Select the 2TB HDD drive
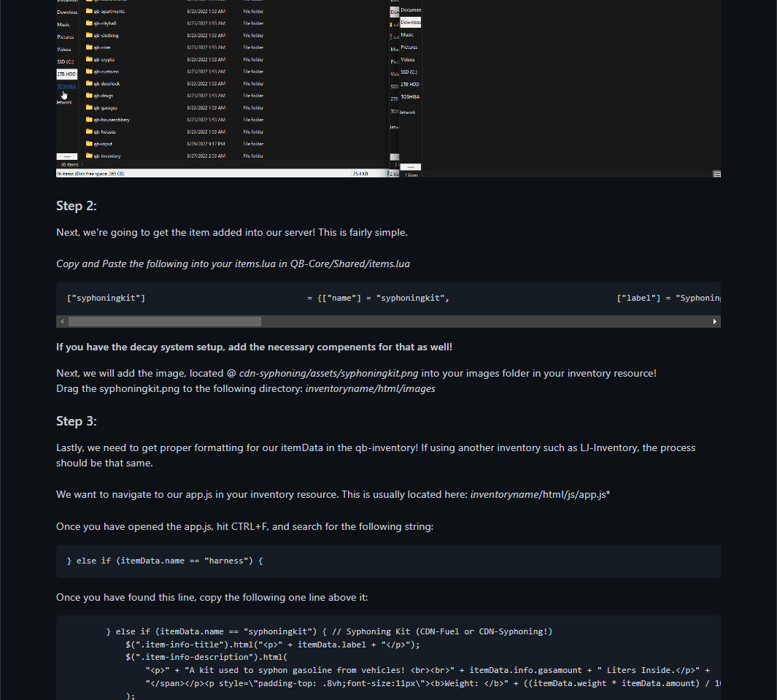 coord(66,73)
